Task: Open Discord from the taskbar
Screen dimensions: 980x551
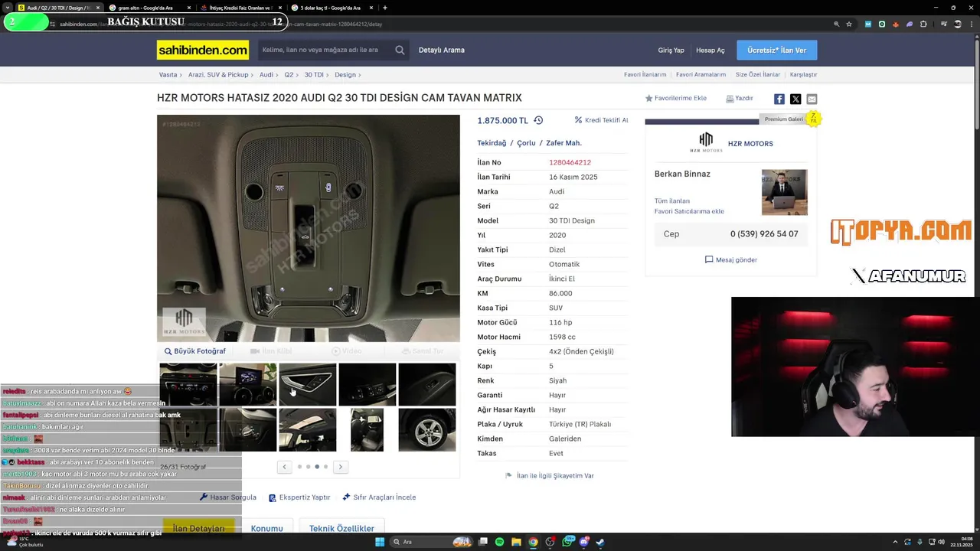Action: [584, 542]
